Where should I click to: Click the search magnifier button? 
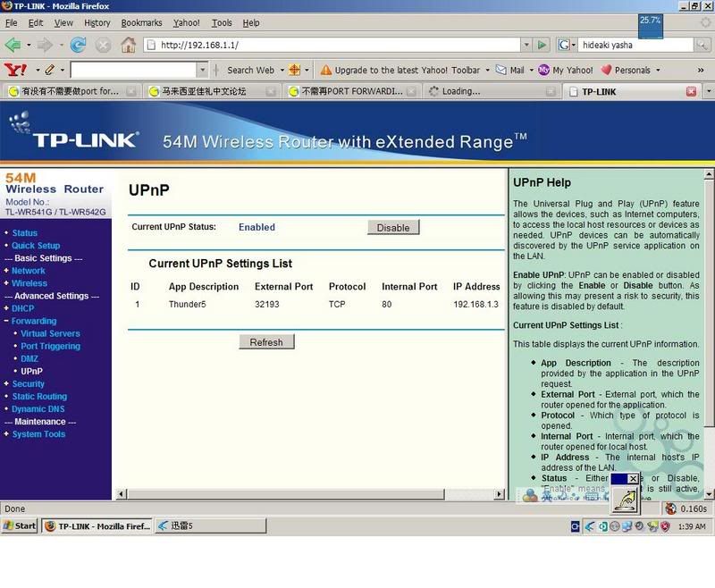pos(702,45)
